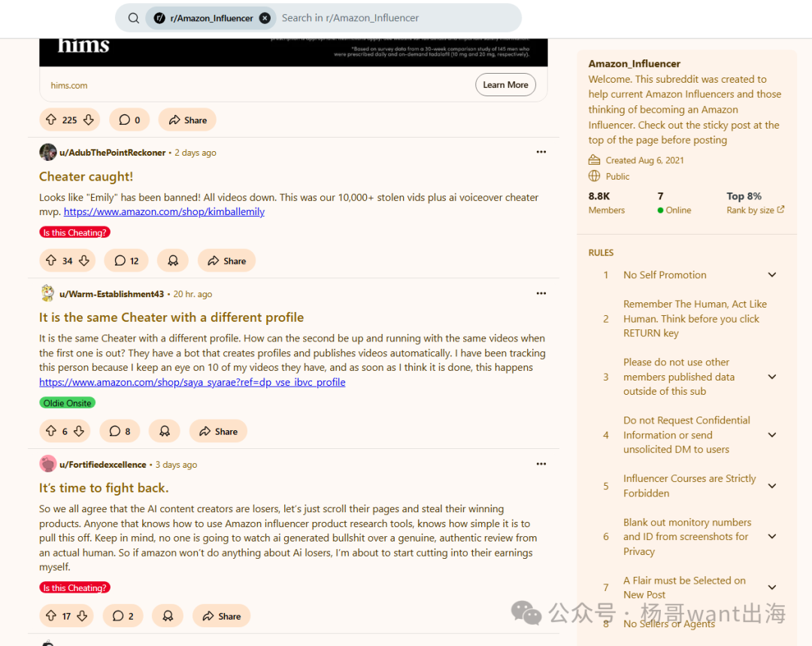This screenshot has width=812, height=646.
Task: Open the hims.com link
Action: coord(69,86)
